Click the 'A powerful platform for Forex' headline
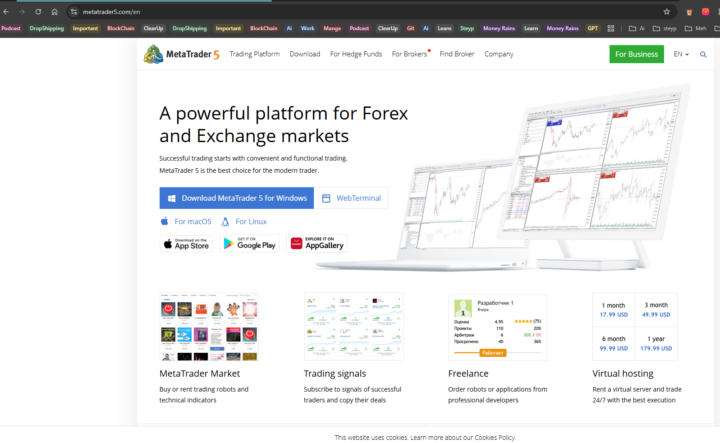This screenshot has width=720, height=443. 284,124
